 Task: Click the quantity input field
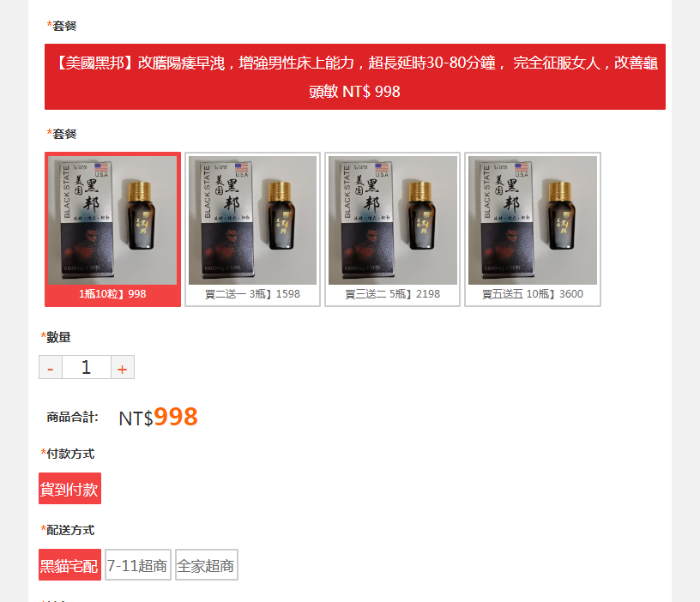pos(86,367)
